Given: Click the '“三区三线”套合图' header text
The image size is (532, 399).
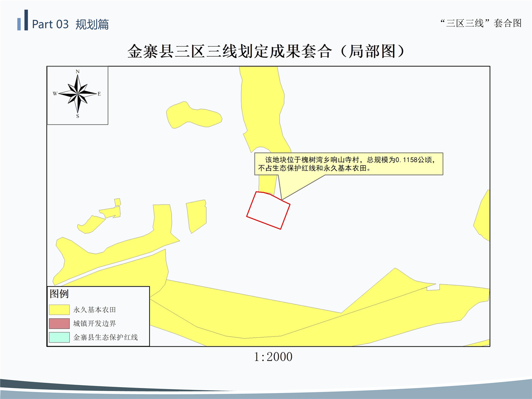Looking at the screenshot, I should (x=481, y=23).
